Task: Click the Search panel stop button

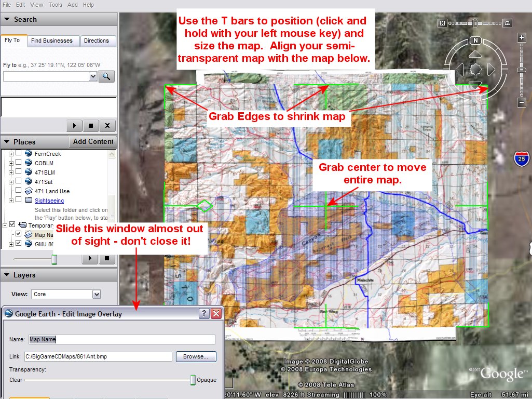Action: click(x=91, y=126)
